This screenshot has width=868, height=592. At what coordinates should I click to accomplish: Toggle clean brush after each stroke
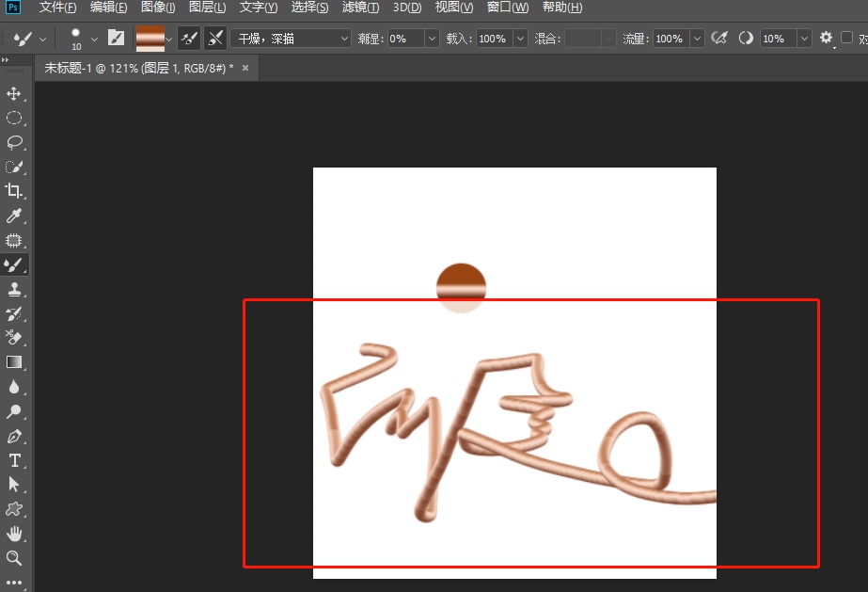tap(214, 38)
